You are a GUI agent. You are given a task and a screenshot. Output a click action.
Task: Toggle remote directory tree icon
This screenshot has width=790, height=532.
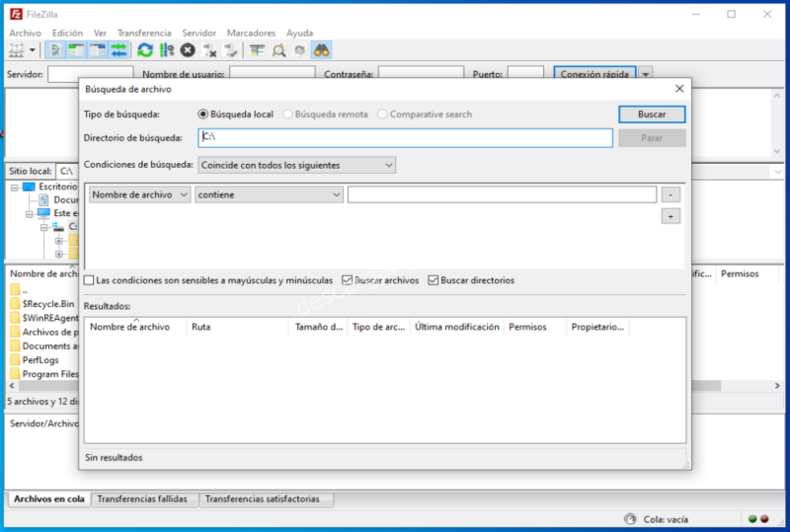pos(97,50)
